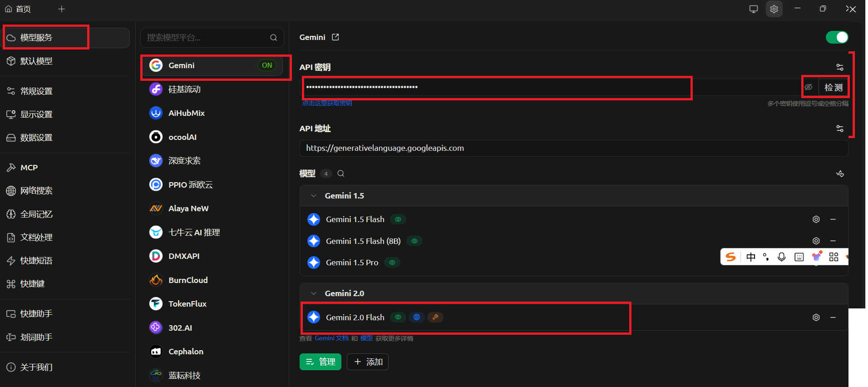This screenshot has height=387, width=868.
Task: Add a new tab with plus icon
Action: tap(62, 9)
